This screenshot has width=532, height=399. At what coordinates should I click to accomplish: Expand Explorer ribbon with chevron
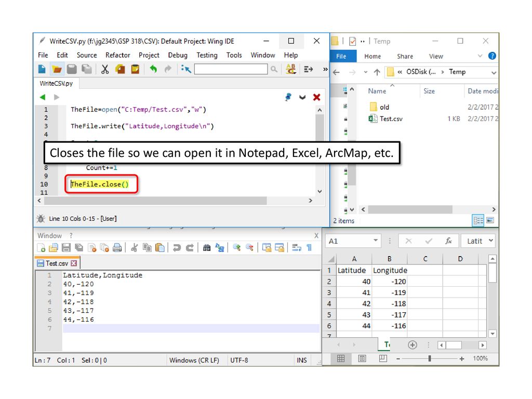click(x=480, y=56)
